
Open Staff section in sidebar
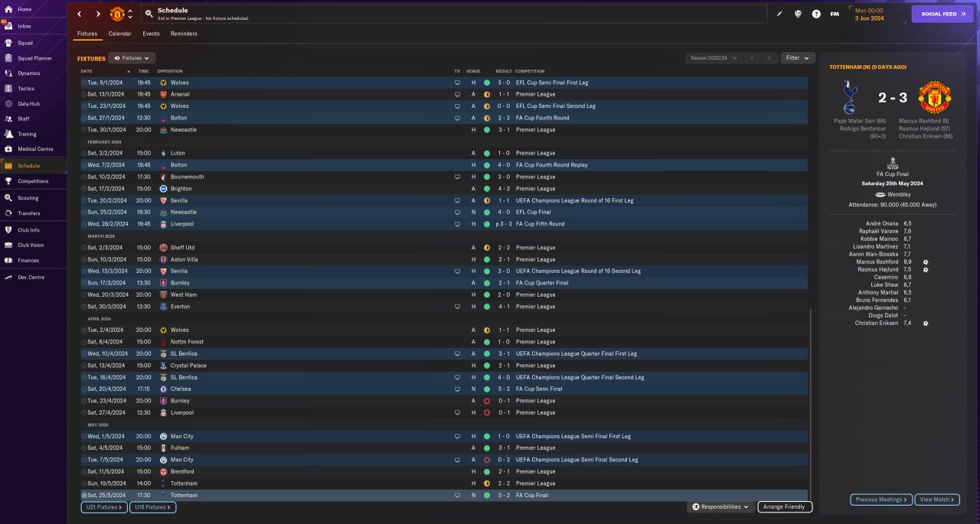[33, 119]
